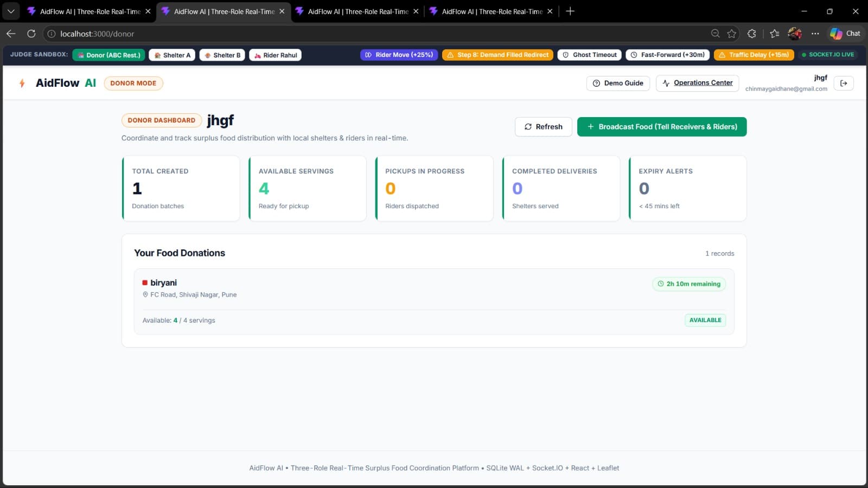Click Broadcast Food (Tell Receivers & Riders)
The image size is (868, 488).
pos(662,127)
